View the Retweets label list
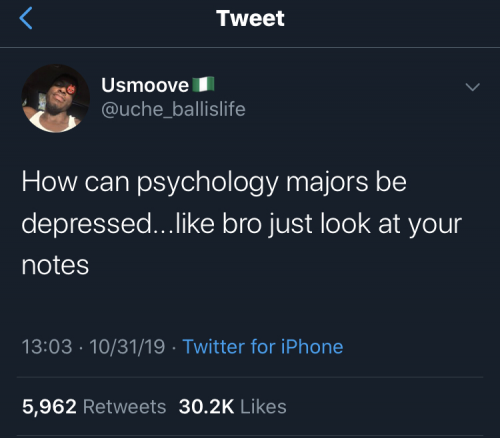This screenshot has width=500, height=438. pos(124,407)
